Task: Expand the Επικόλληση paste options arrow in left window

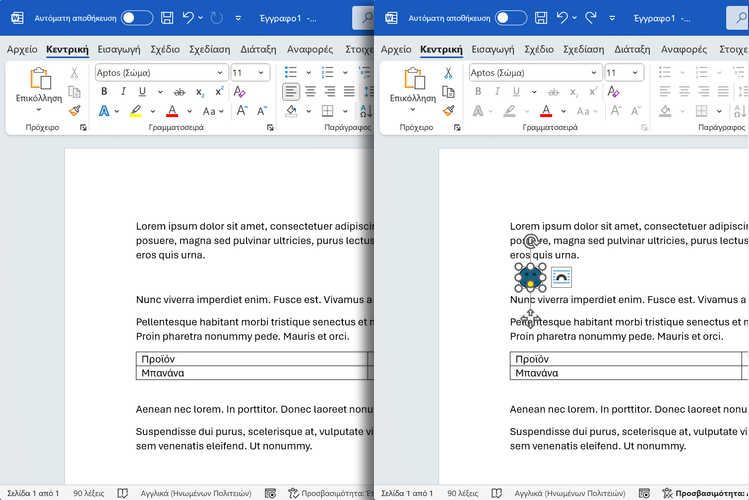Action: (x=40, y=111)
